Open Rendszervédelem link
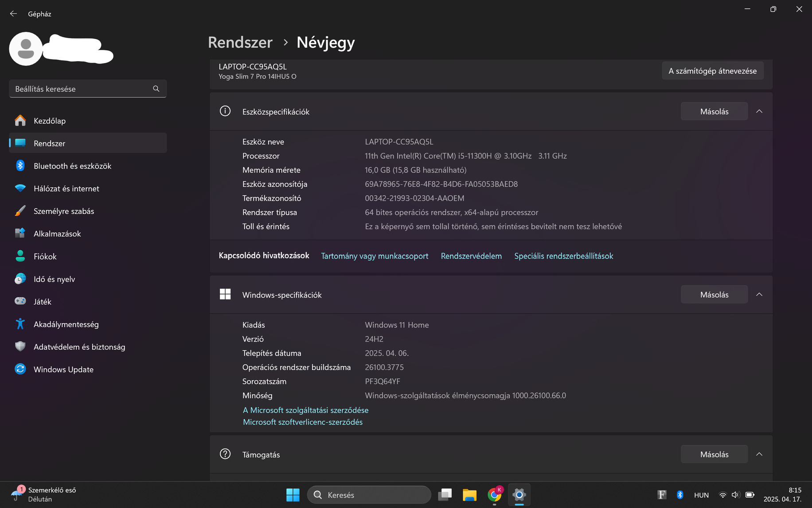The image size is (812, 508). click(x=471, y=256)
